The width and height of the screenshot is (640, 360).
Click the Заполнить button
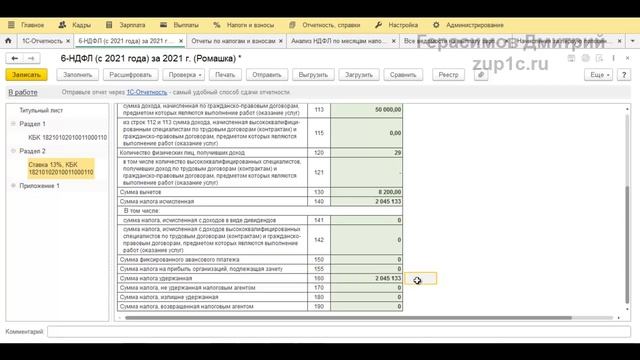pos(78,75)
